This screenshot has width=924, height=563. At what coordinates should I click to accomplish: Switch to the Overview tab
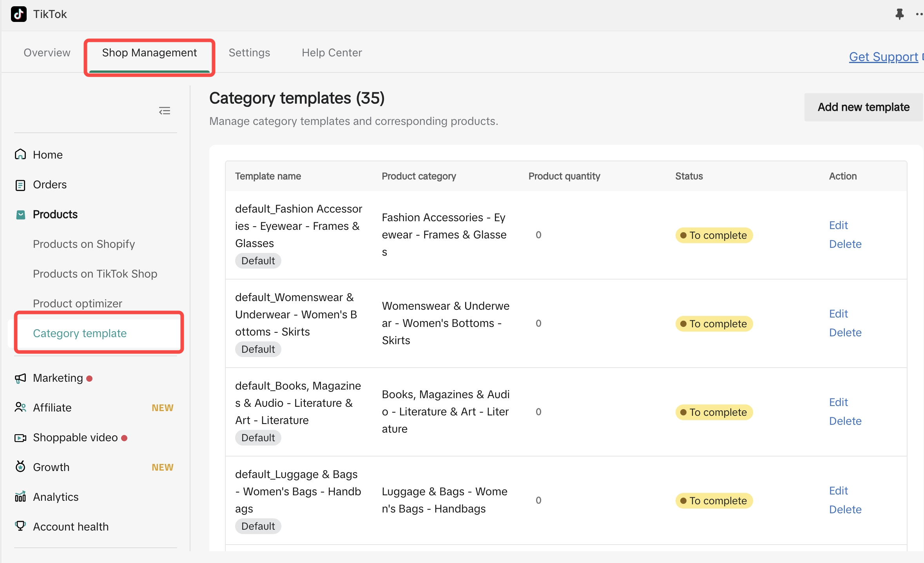[47, 53]
